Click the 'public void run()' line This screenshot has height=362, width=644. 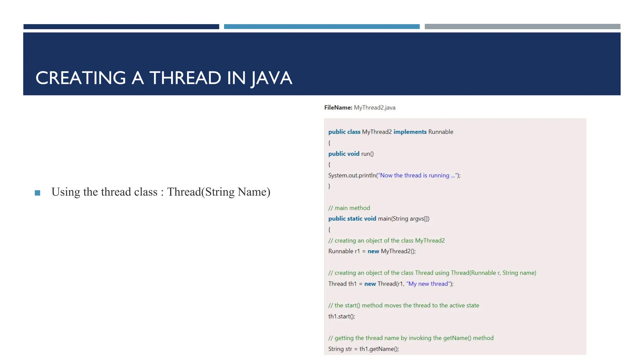(351, 154)
